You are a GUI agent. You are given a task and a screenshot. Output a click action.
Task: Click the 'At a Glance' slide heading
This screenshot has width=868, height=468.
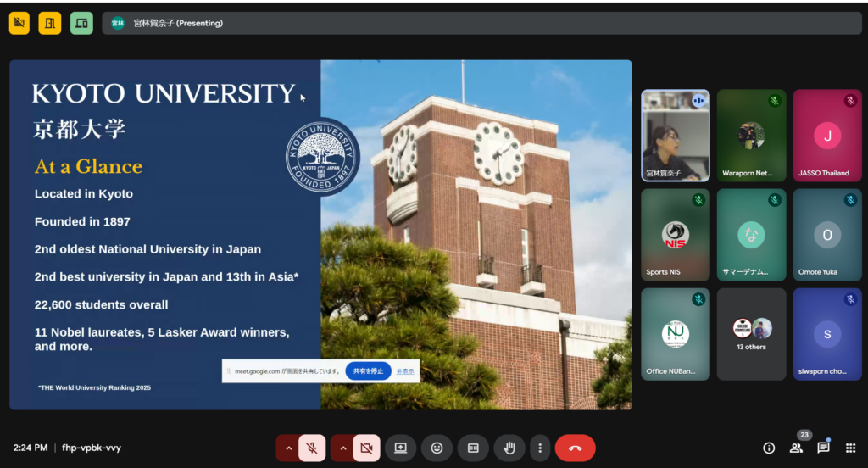coord(88,166)
